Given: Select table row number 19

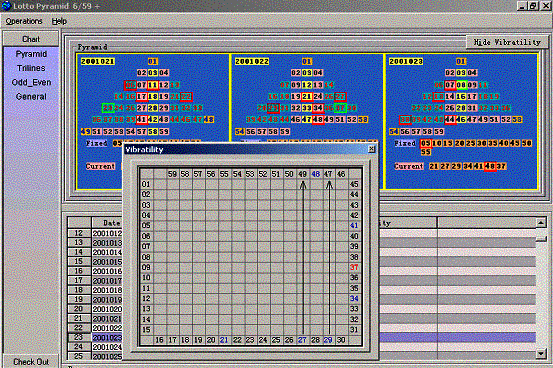Looking at the screenshot, I should (x=79, y=300).
